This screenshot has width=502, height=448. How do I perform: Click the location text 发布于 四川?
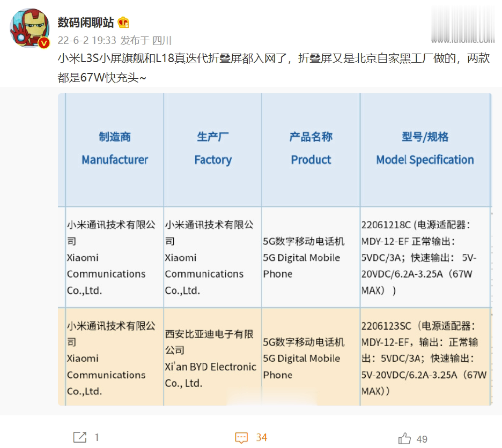pos(146,40)
